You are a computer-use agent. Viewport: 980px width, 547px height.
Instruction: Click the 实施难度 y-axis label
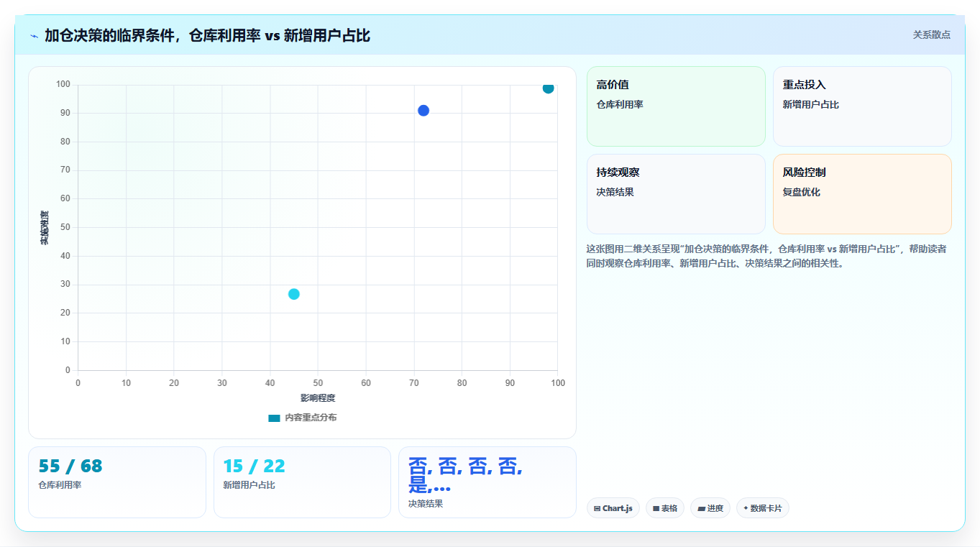(x=45, y=228)
